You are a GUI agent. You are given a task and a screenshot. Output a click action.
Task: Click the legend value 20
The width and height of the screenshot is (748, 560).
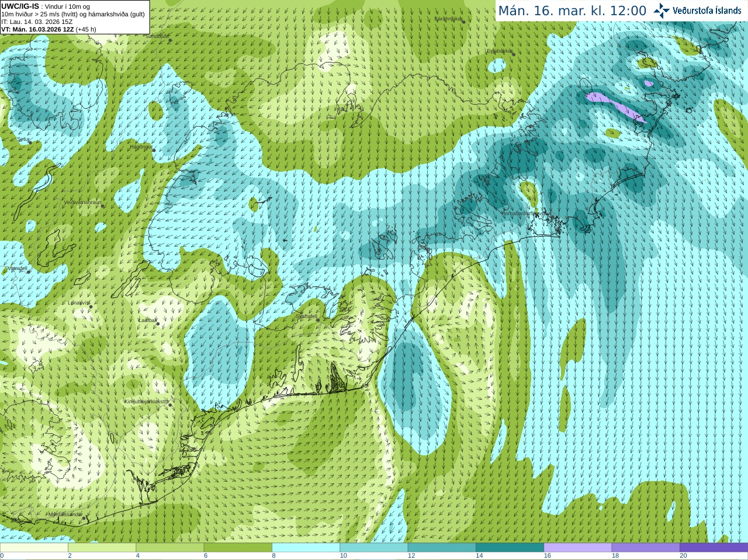point(683,556)
